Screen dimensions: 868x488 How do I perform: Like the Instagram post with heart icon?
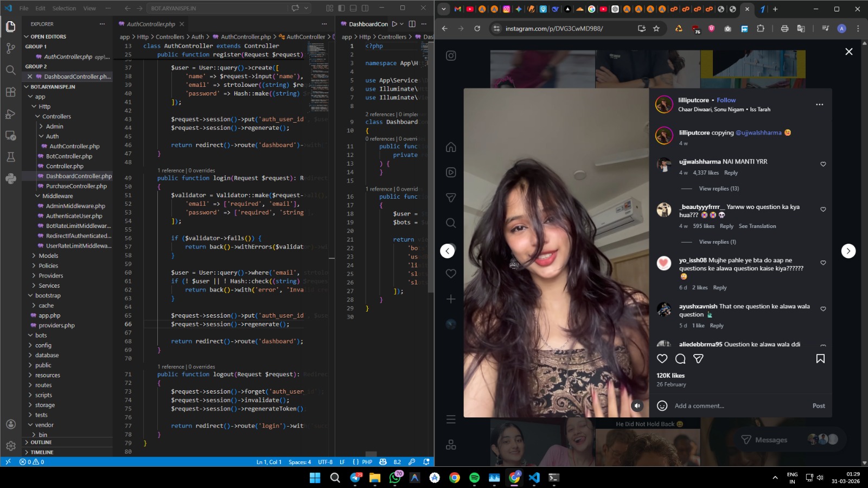point(662,358)
